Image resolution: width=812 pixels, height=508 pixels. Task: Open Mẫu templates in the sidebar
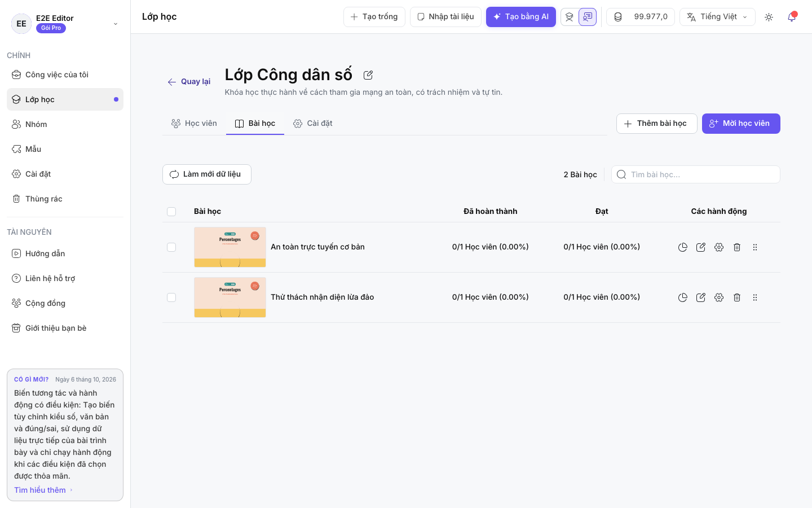click(x=65, y=149)
